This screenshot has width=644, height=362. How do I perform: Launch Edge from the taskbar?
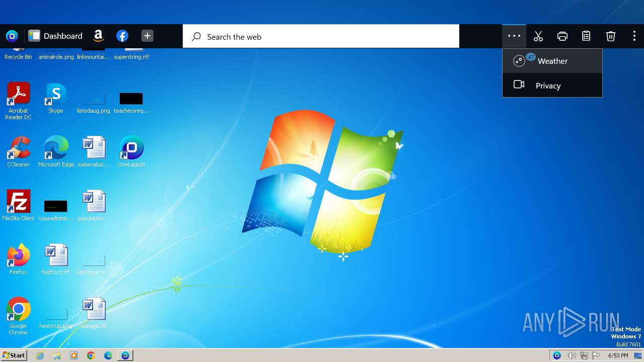tap(108, 355)
